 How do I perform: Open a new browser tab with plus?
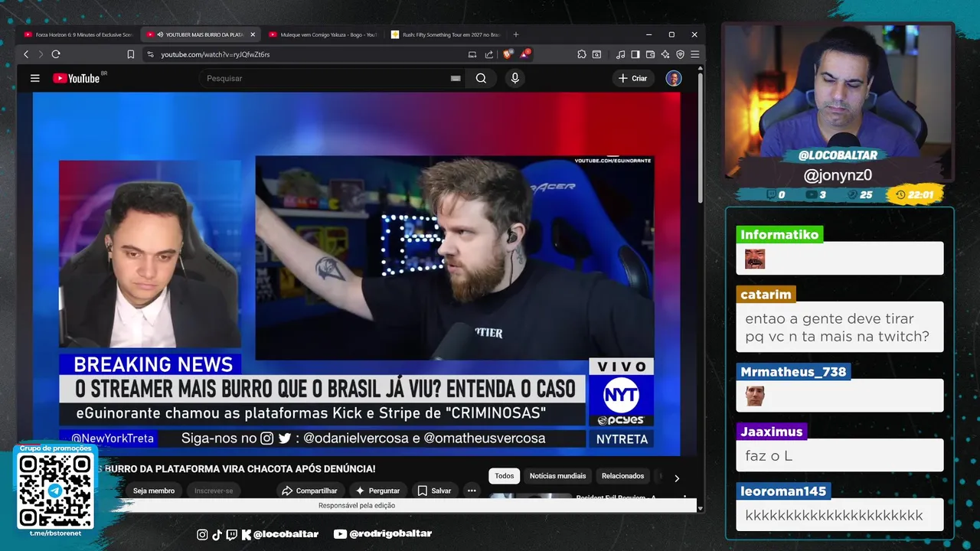pos(516,34)
